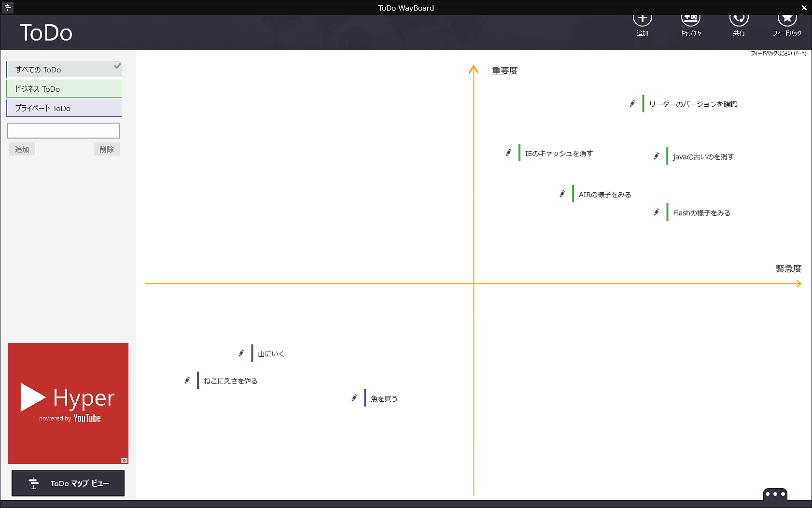The width and height of the screenshot is (812, 508).
Task: Select the javaの古いのを消す task
Action: click(x=703, y=157)
